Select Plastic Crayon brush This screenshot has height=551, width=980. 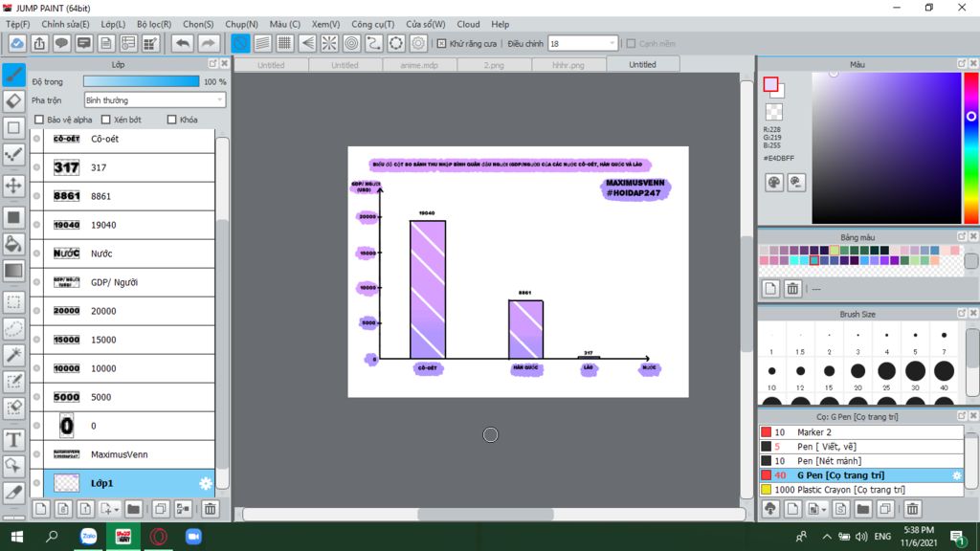pos(861,490)
